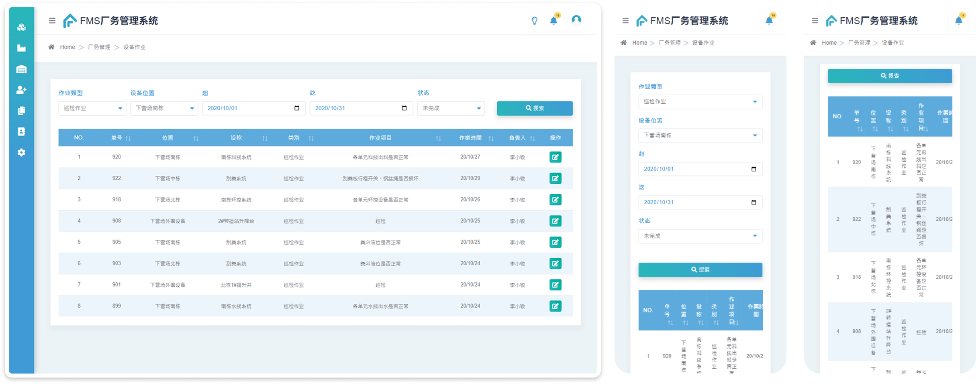Click the edit button for order 920 row
980x384 pixels.
pos(555,157)
